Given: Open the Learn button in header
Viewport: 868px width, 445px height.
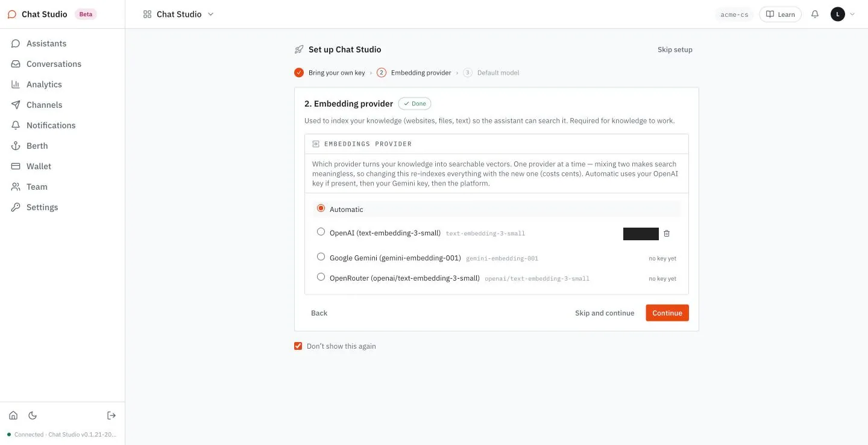Looking at the screenshot, I should click(x=780, y=14).
